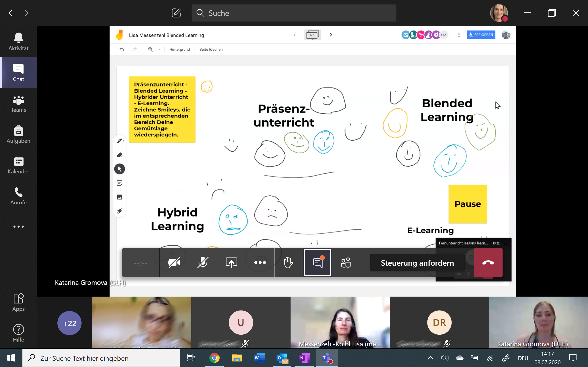Change the whiteboard background via Hintergrund
This screenshot has height=367, width=588.
(180, 49)
